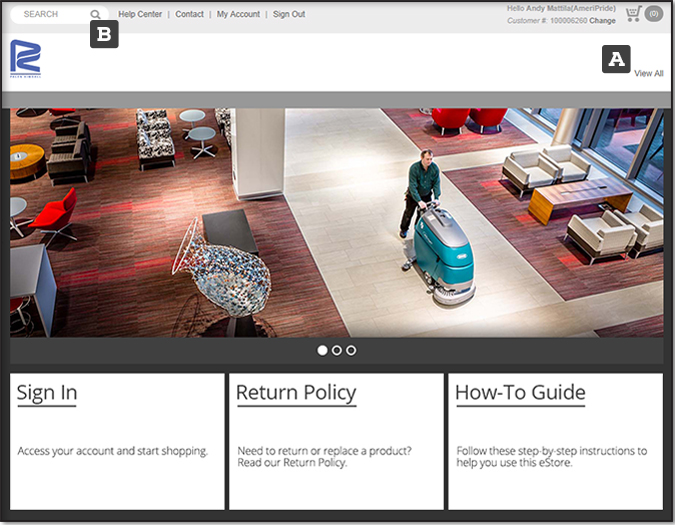Viewport: 675px width, 525px height.
Task: Click the callout marker labeled B
Action: [104, 35]
